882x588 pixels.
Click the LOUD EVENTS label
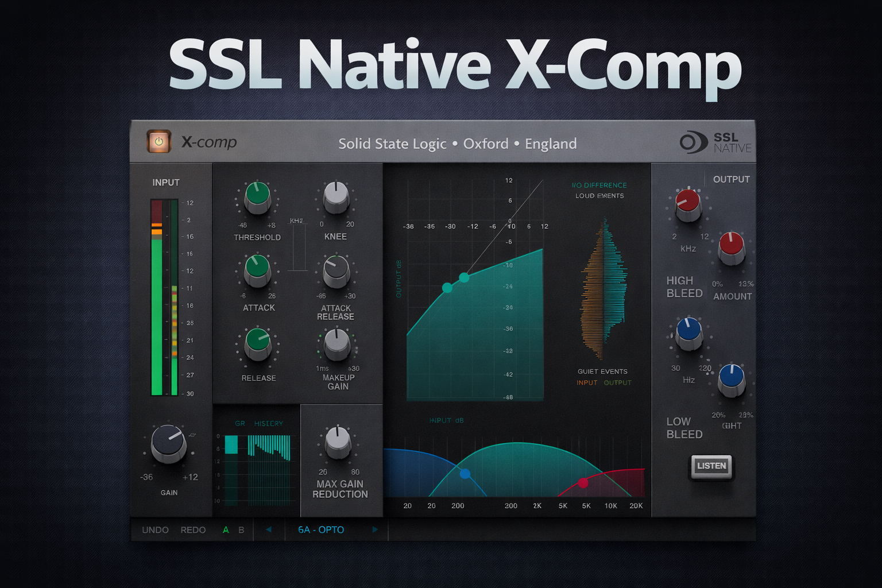coord(599,196)
